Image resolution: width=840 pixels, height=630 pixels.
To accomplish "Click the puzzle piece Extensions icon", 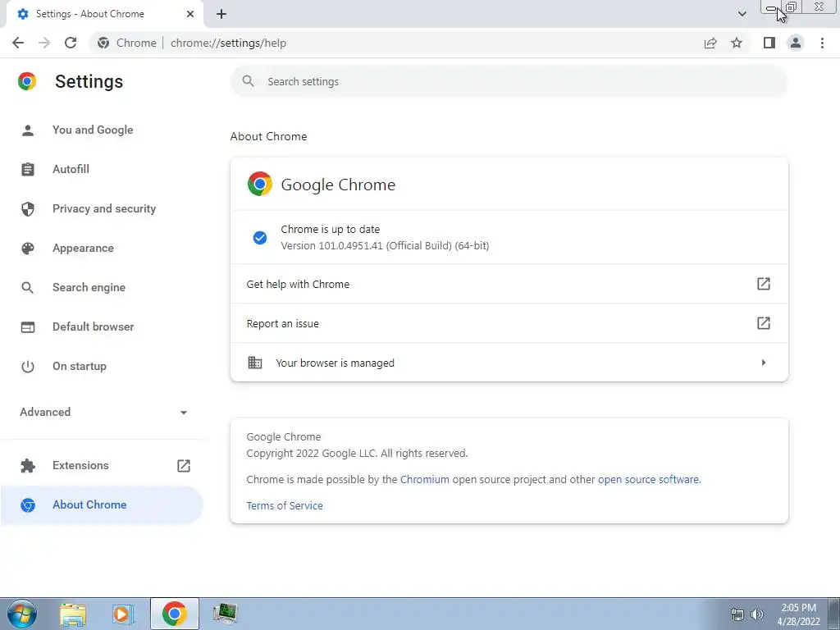I will [x=28, y=466].
